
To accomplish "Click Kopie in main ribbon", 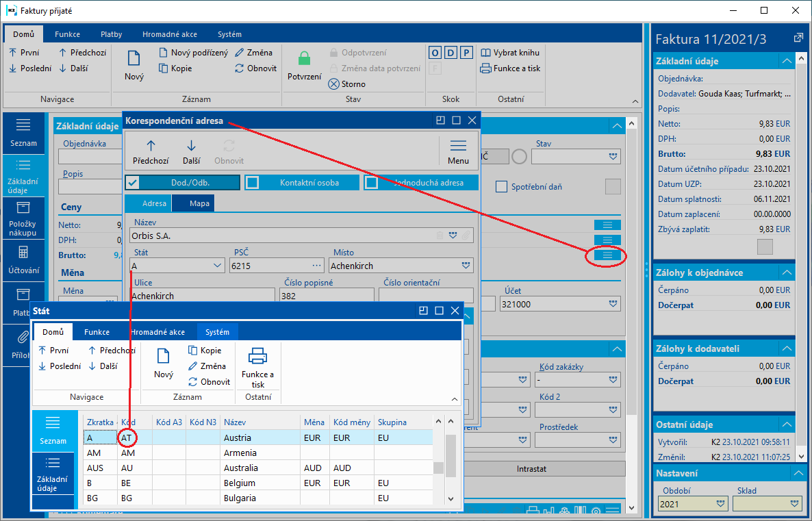I will (175, 68).
